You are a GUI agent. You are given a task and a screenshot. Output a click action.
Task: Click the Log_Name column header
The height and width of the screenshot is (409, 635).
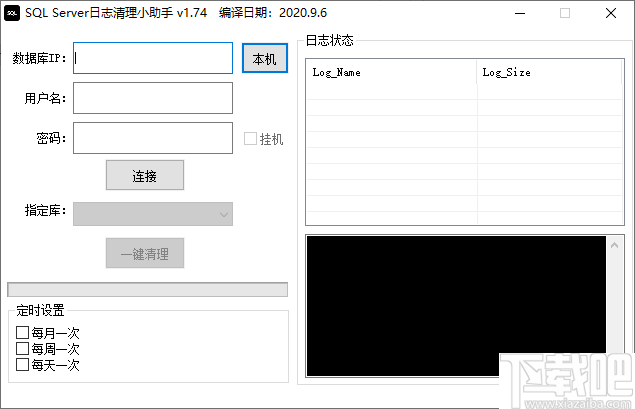pos(391,72)
